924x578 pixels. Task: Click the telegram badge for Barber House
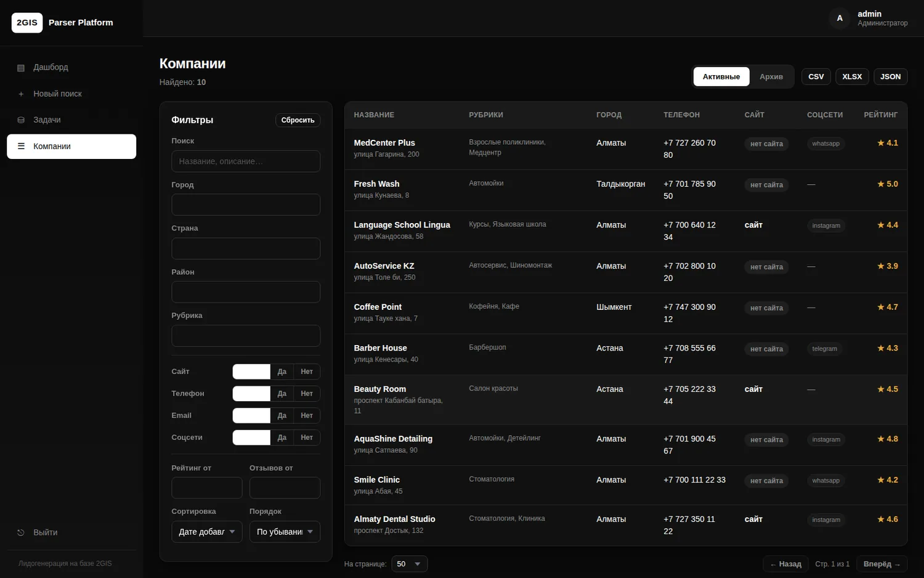pos(825,349)
